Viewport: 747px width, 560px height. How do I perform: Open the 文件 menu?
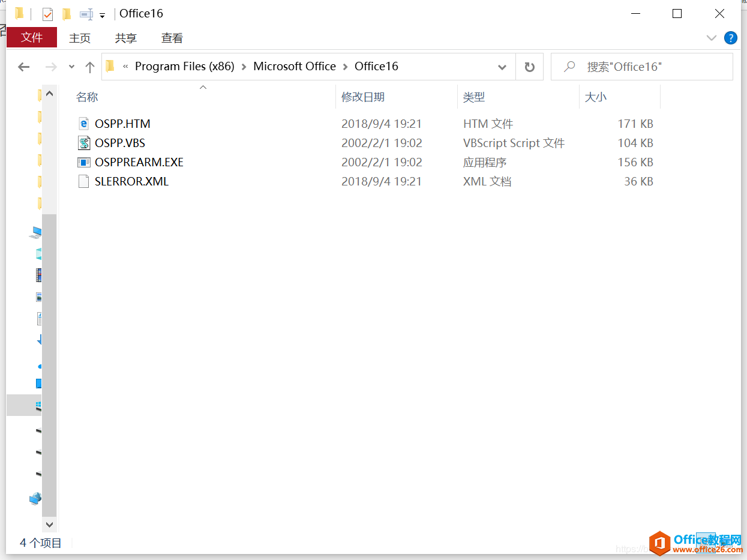click(x=32, y=38)
